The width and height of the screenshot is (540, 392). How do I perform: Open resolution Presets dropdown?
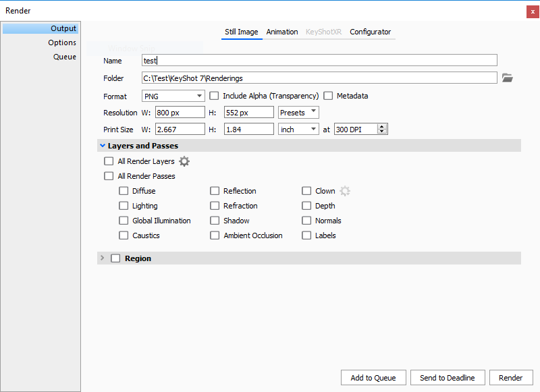pyautogui.click(x=298, y=113)
